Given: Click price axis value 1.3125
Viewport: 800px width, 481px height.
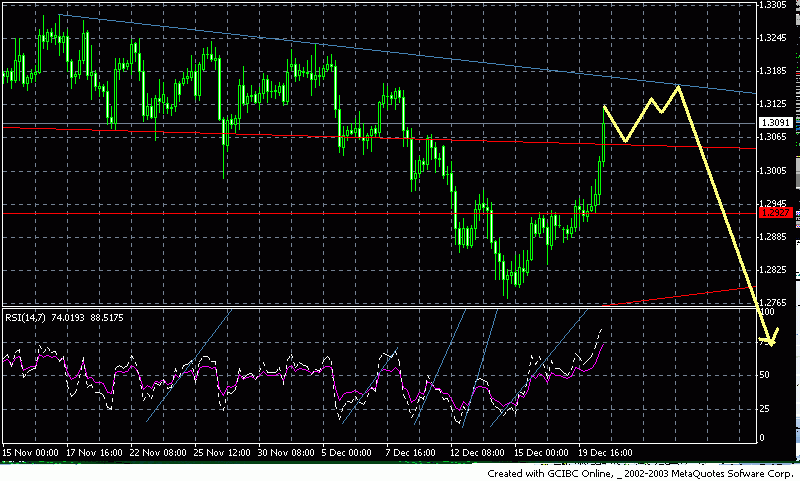Looking at the screenshot, I should pyautogui.click(x=772, y=104).
